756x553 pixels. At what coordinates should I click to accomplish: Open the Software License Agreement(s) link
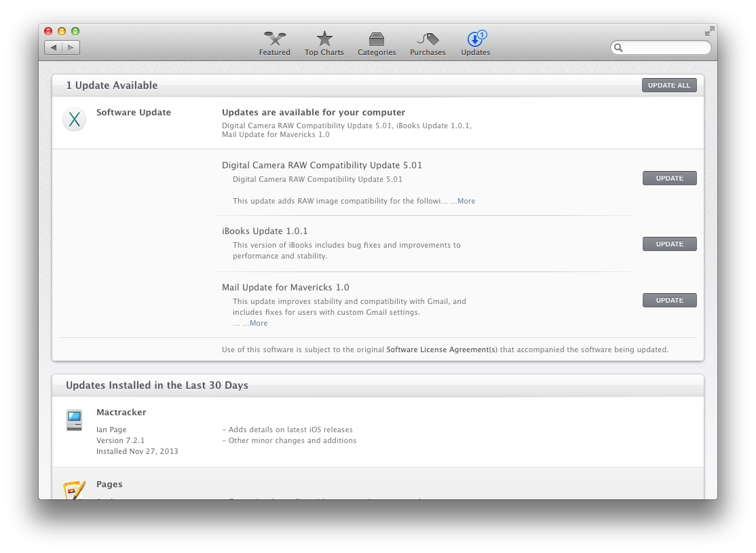(x=442, y=349)
